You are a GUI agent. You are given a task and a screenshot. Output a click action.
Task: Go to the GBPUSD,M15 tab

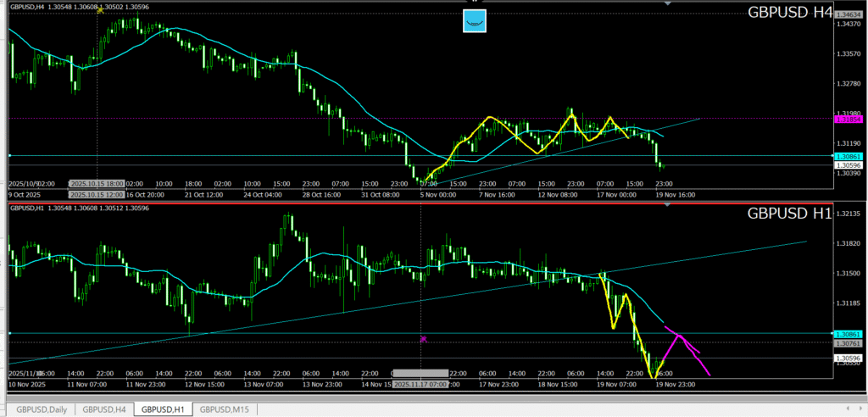point(225,409)
